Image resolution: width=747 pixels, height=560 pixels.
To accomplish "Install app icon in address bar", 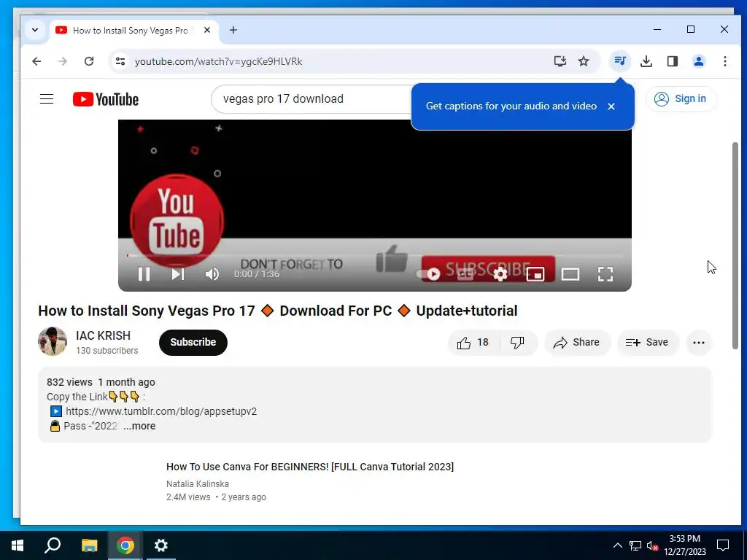I will pos(560,61).
